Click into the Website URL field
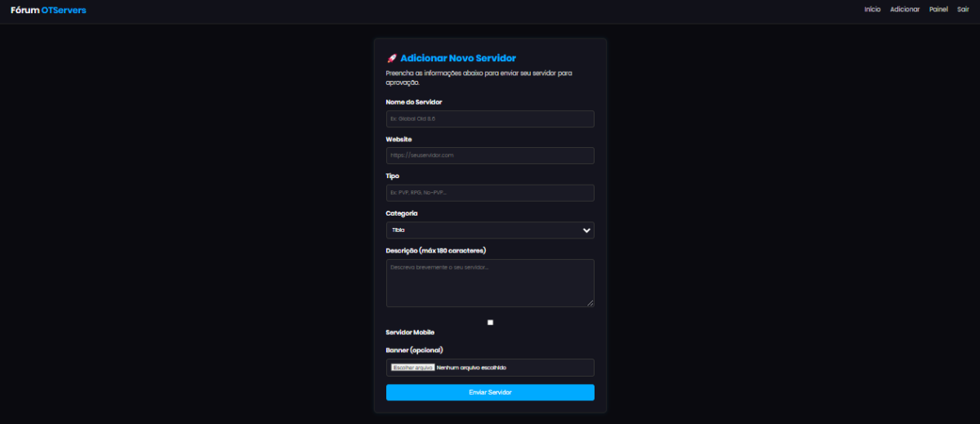The height and width of the screenshot is (424, 980). click(490, 155)
